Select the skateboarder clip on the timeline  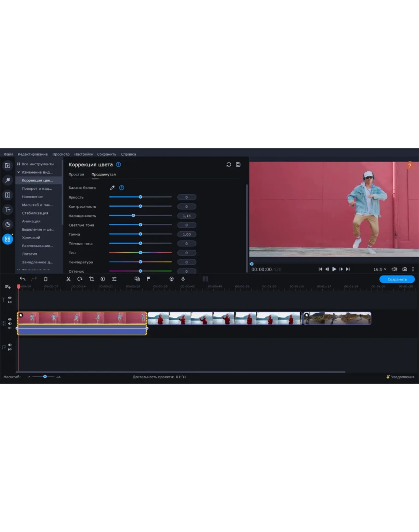coord(338,318)
